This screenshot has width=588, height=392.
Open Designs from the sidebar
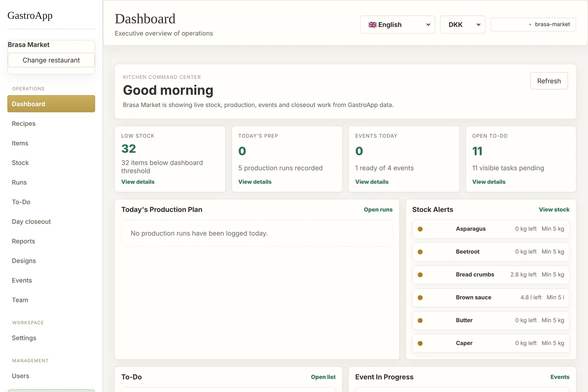click(x=51, y=261)
